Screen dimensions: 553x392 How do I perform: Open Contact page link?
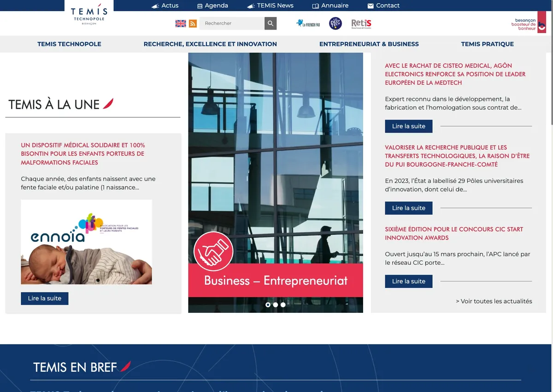point(388,6)
